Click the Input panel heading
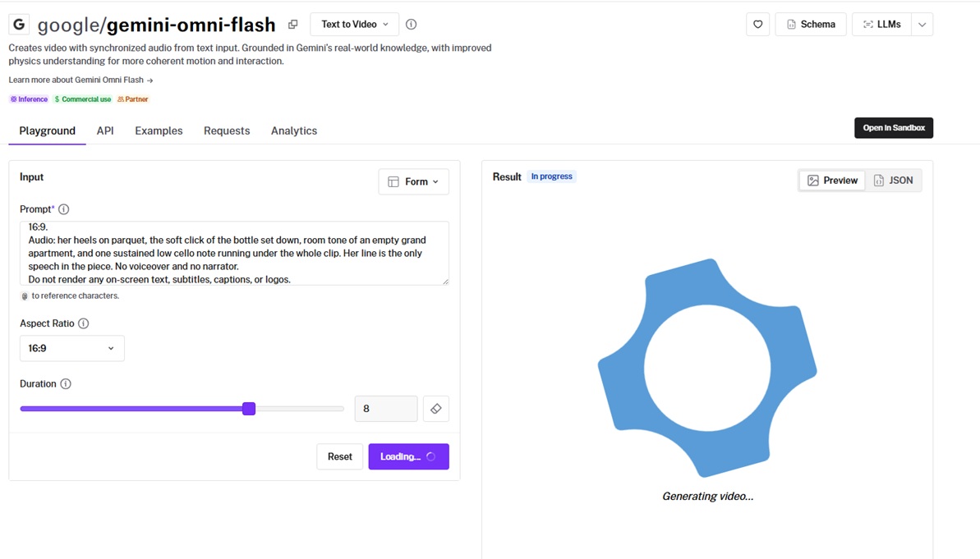This screenshot has width=980, height=559. click(x=31, y=176)
